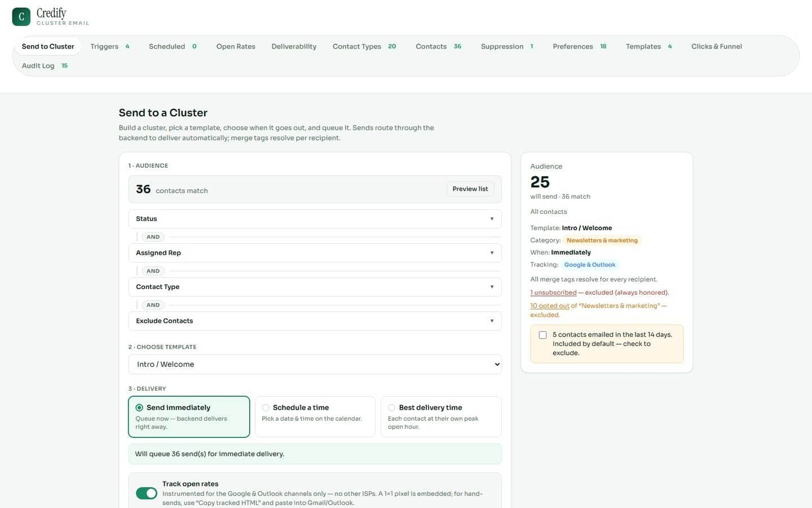Image resolution: width=812 pixels, height=508 pixels.
Task: Click the 'Template: Intro / Welcome' summary line
Action: [571, 228]
